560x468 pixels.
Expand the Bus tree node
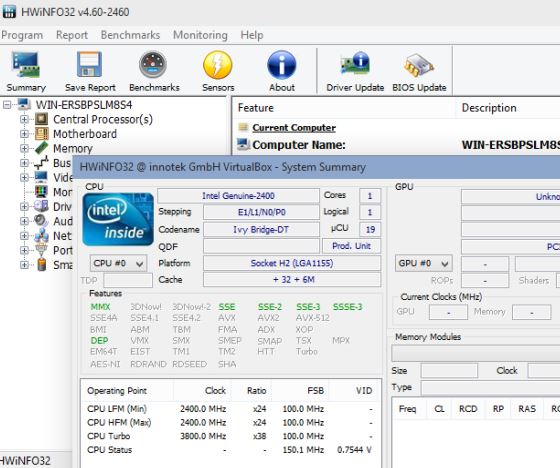[x=24, y=163]
